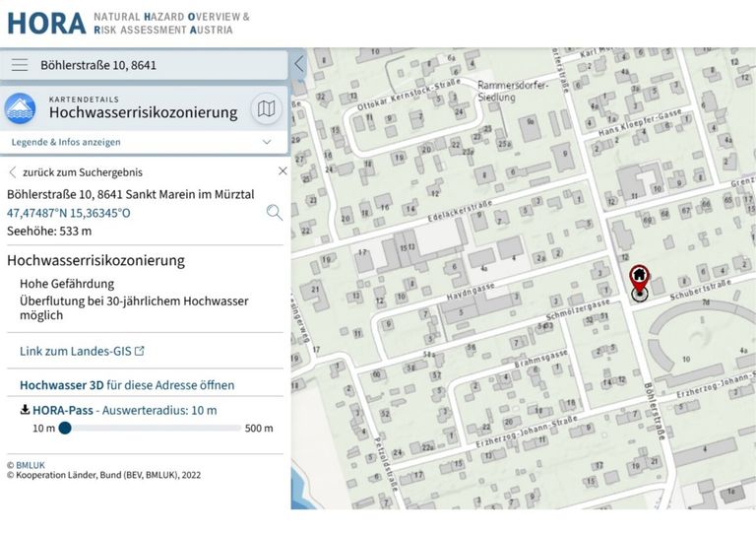Click the Auswerteradius slider handle

click(x=65, y=428)
